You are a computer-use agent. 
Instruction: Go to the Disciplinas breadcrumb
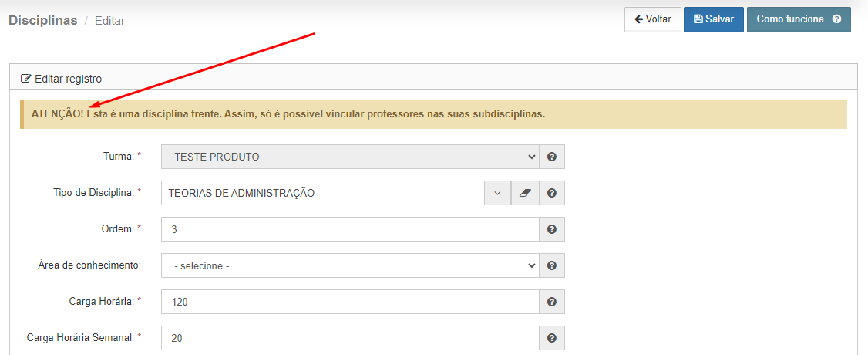click(42, 21)
